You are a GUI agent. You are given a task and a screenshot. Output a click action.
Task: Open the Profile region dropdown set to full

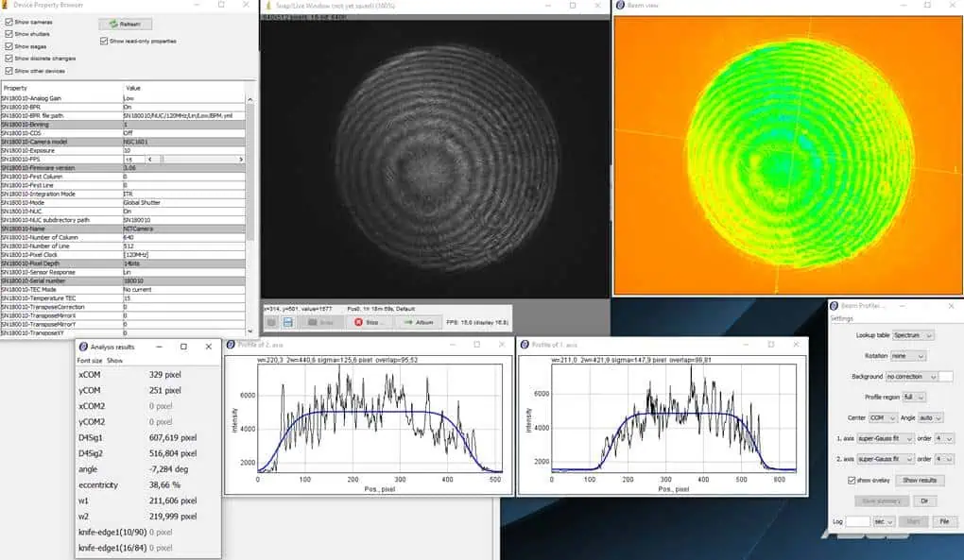(x=914, y=397)
